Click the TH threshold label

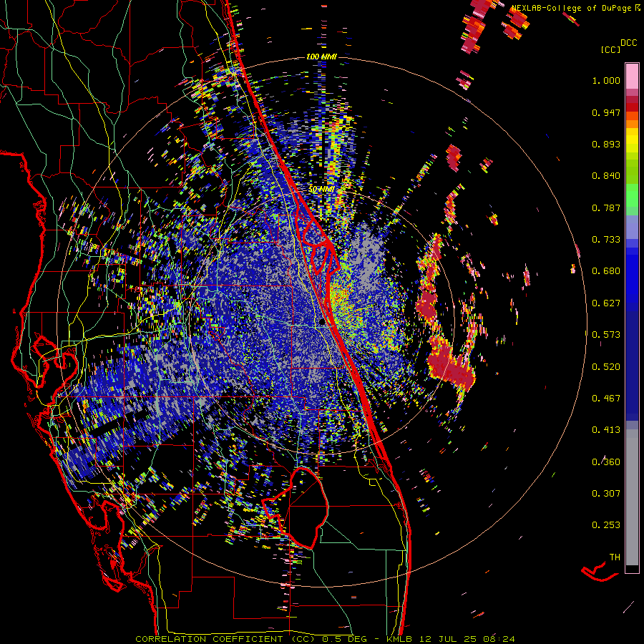click(x=615, y=557)
